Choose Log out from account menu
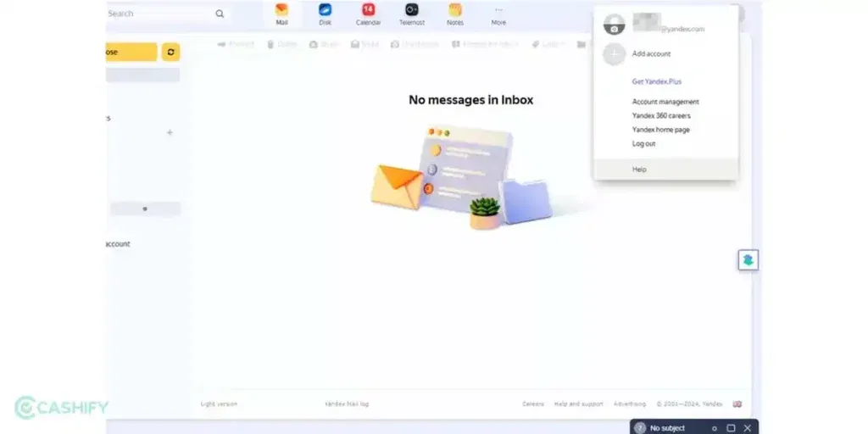The image size is (868, 434). pos(644,143)
